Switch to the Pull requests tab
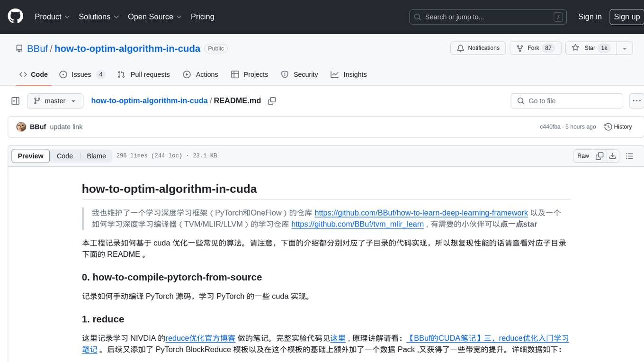 click(143, 74)
